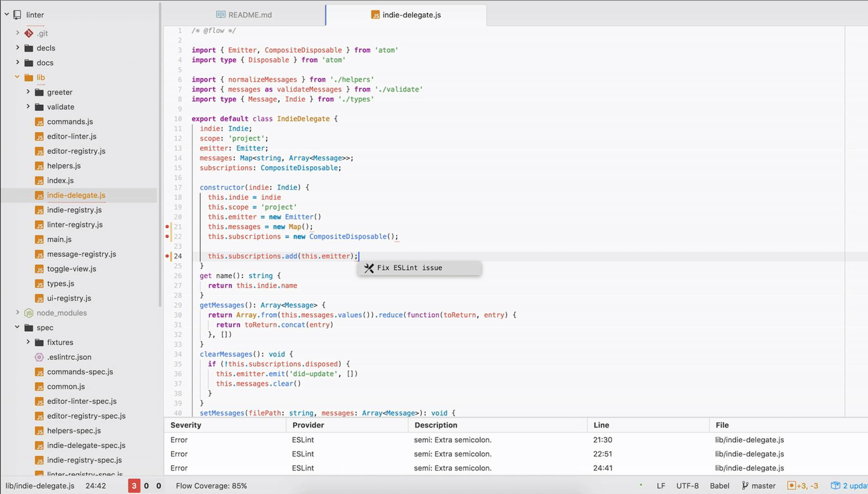
Task: Choose Fix ESLint issue from popup
Action: pyautogui.click(x=409, y=268)
